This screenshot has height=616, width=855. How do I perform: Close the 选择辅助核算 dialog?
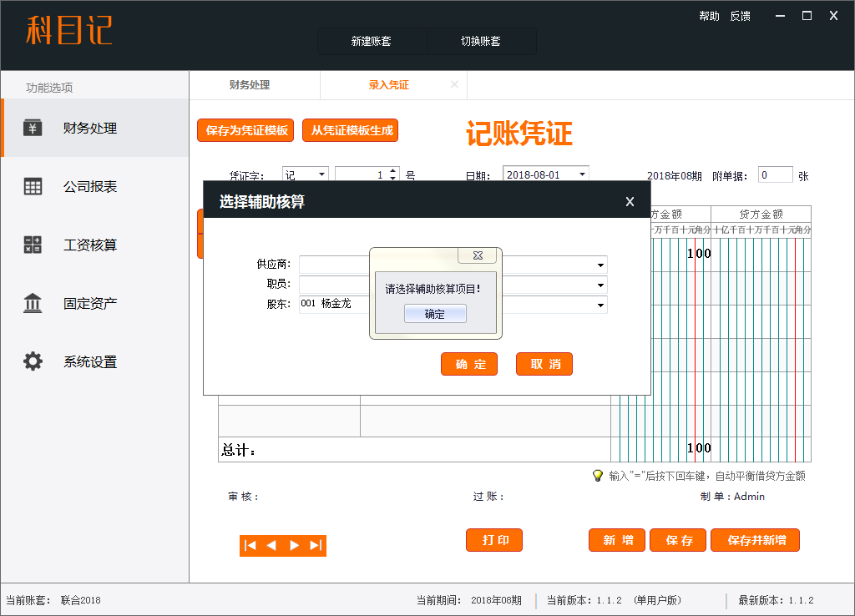630,201
